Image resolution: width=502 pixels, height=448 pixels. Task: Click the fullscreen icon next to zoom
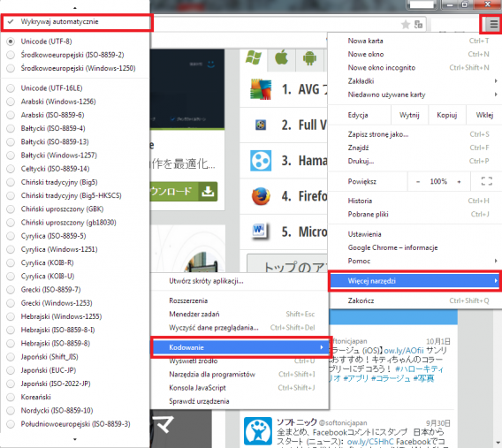pos(487,181)
